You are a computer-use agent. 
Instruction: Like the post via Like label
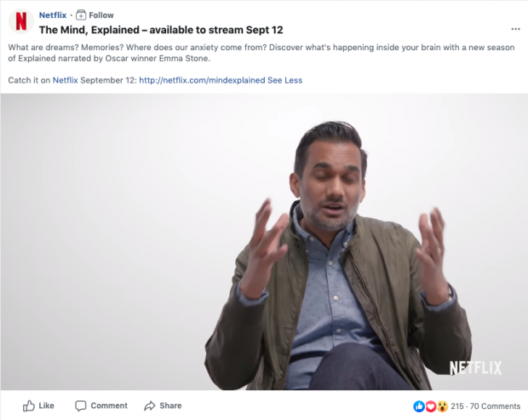pyautogui.click(x=46, y=406)
